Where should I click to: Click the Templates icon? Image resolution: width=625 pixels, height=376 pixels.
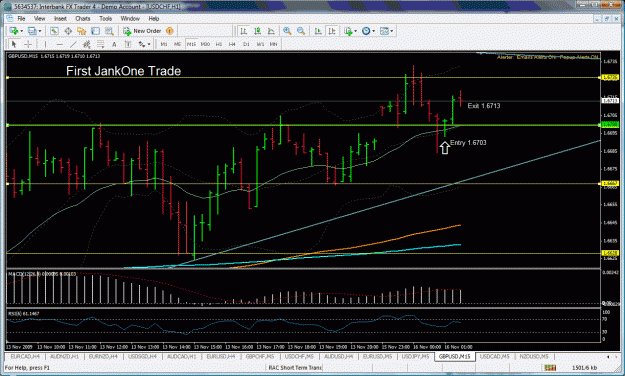point(384,31)
